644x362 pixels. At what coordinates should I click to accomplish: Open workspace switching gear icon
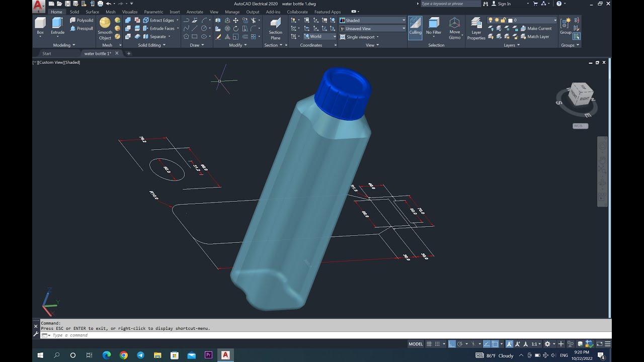(547, 344)
